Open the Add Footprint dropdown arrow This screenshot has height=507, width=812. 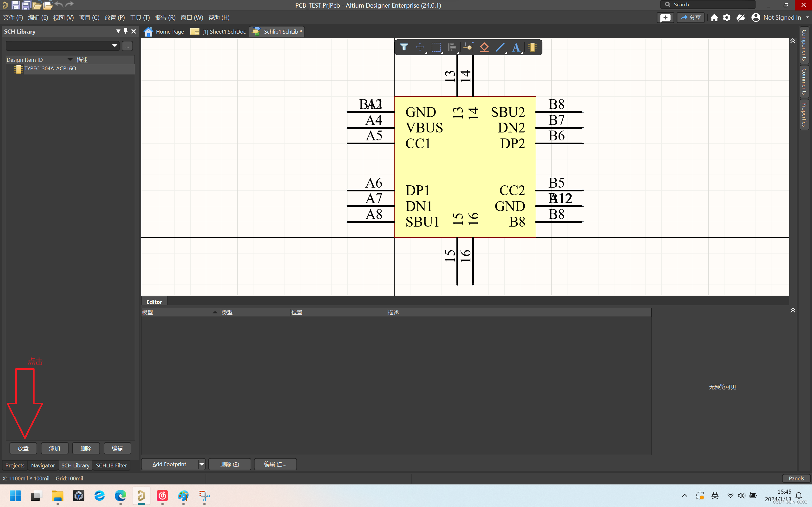coord(201,464)
